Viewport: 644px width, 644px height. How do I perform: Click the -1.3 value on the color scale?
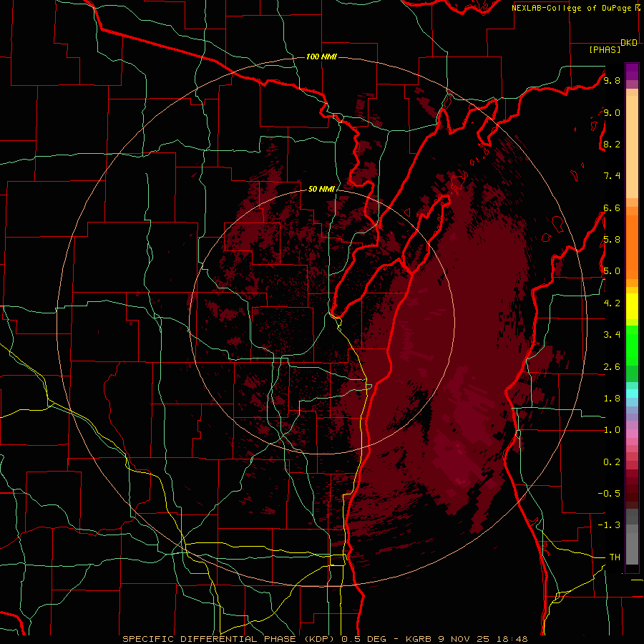click(x=609, y=525)
